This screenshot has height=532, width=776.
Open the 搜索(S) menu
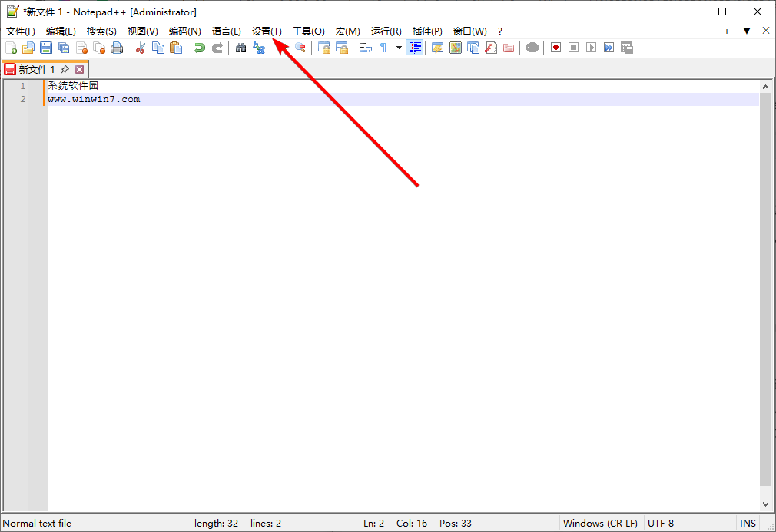(101, 31)
